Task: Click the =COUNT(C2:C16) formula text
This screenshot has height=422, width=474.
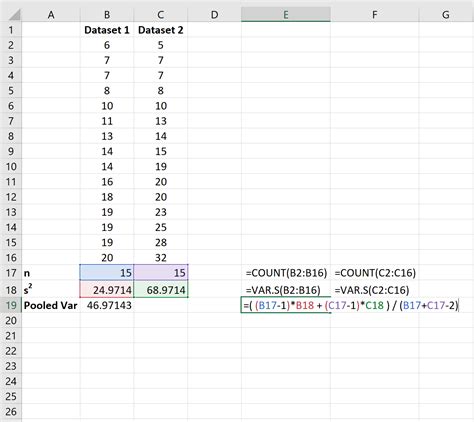Action: [375, 273]
